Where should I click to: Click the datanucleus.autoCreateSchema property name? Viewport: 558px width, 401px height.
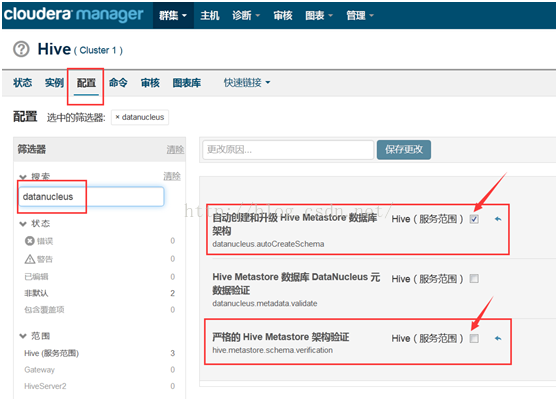pos(268,244)
